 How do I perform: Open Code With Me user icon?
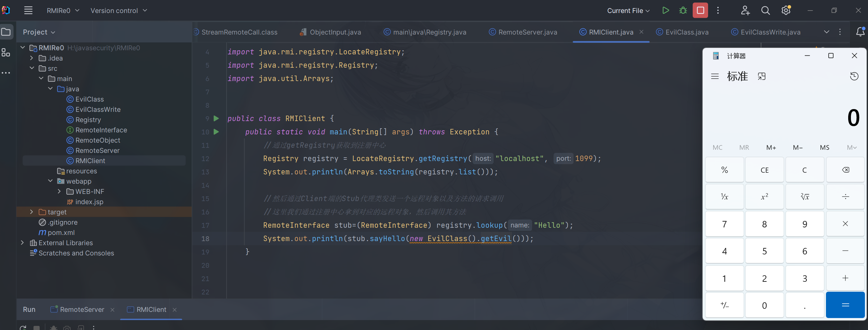(745, 10)
